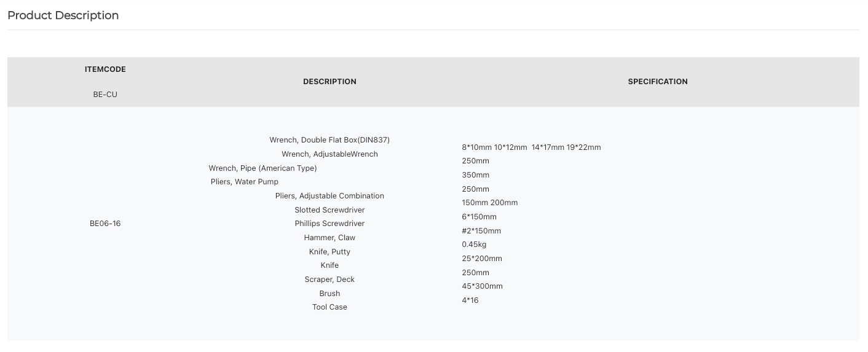Screen dimensions: 868x352
Task: Select the BE-CU code text
Action: click(105, 95)
